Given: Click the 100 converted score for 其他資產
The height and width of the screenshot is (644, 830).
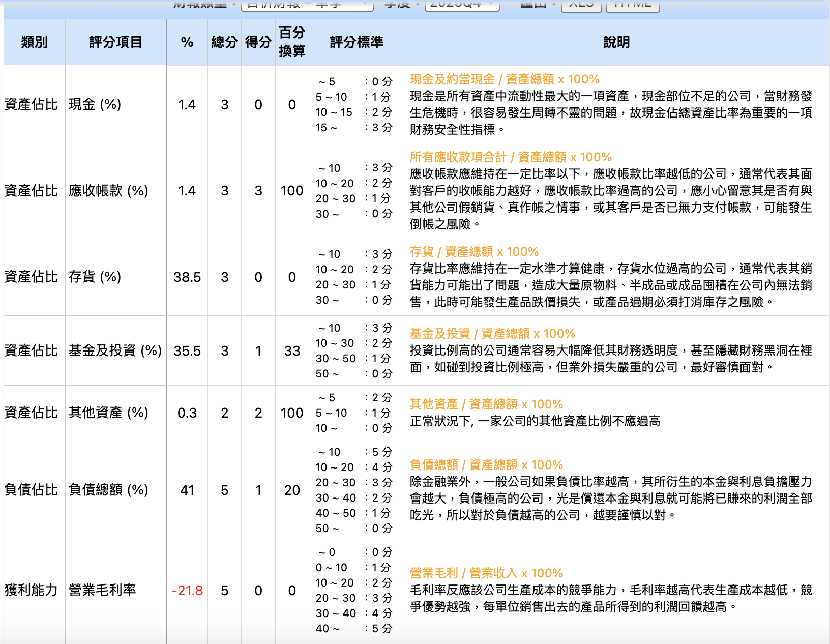Looking at the screenshot, I should (292, 413).
